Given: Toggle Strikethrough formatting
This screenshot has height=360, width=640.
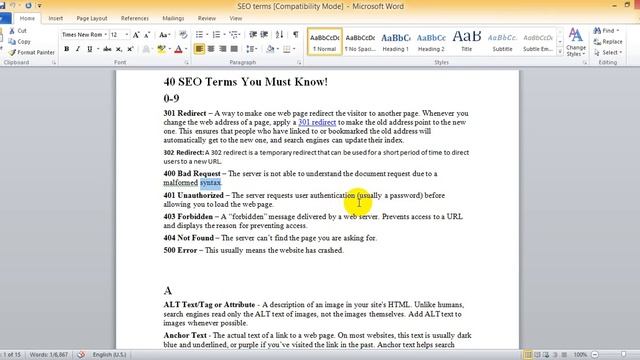Looking at the screenshot, I should click(107, 49).
